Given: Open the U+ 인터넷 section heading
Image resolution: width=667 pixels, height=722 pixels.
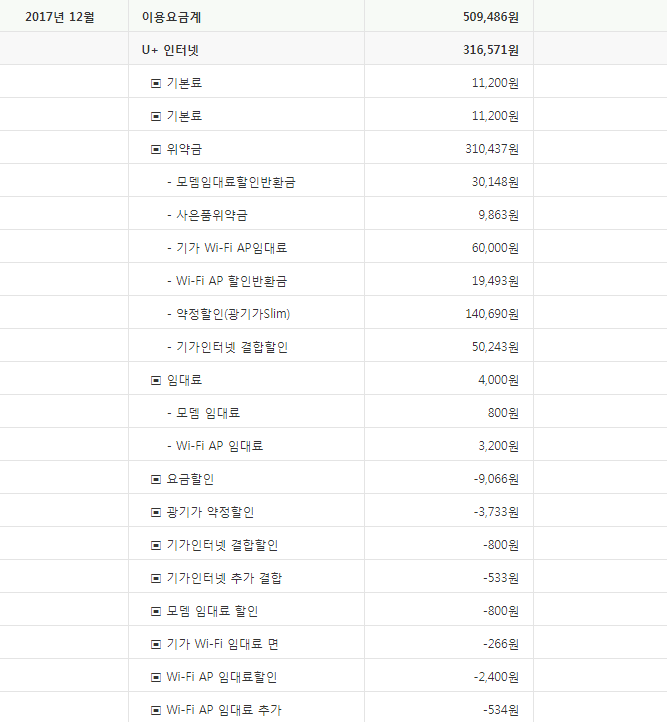Looking at the screenshot, I should pyautogui.click(x=177, y=50).
